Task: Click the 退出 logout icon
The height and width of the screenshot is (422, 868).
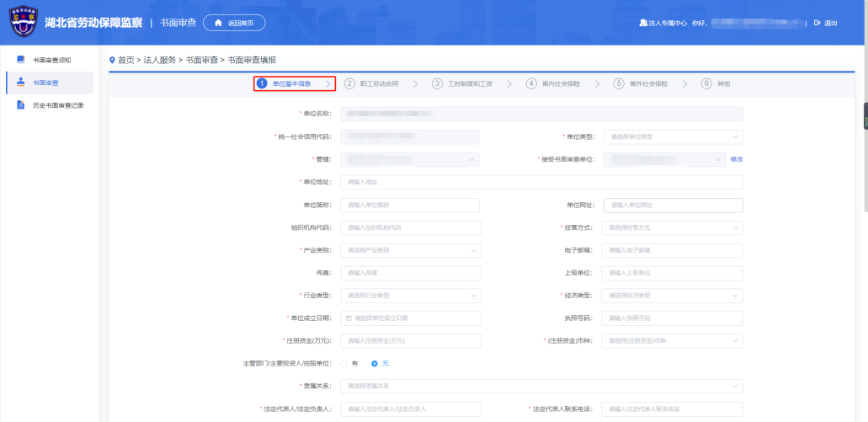Action: (817, 23)
